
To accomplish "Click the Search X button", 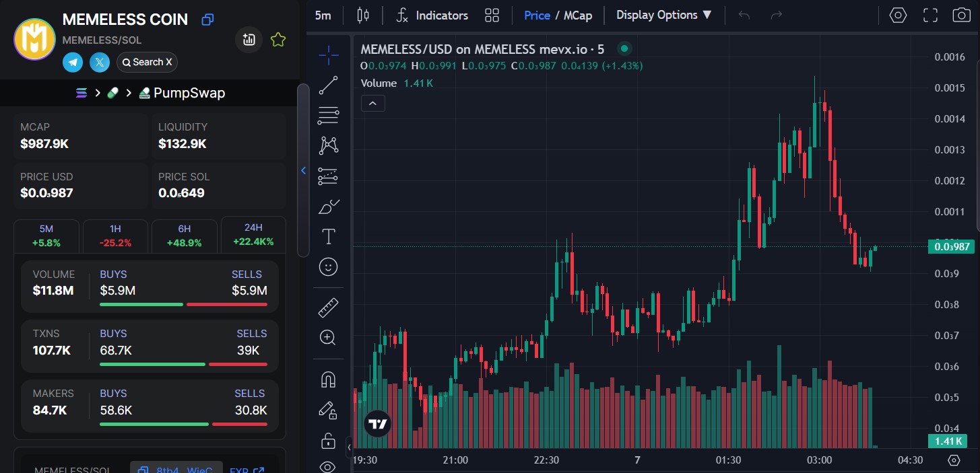I will click(x=147, y=62).
